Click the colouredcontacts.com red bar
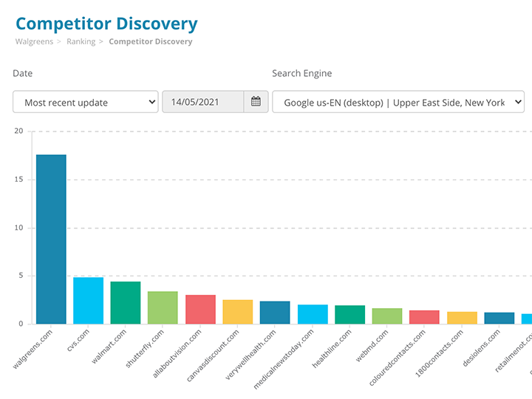 pyautogui.click(x=424, y=317)
